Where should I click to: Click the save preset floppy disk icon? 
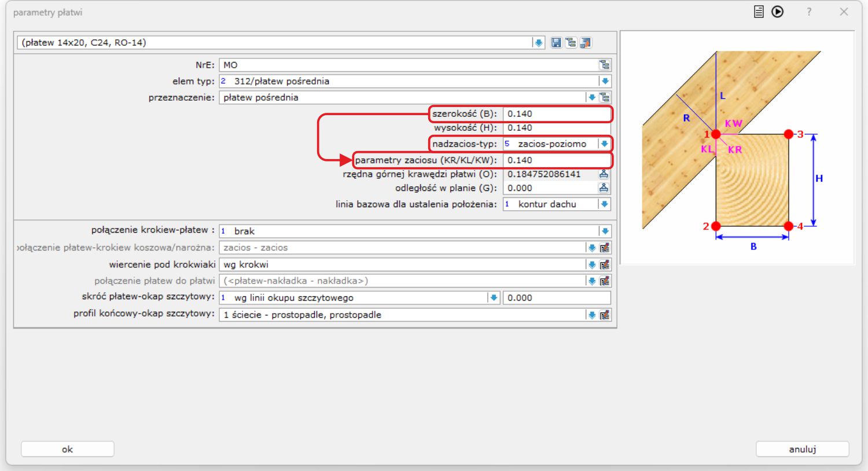[x=556, y=43]
